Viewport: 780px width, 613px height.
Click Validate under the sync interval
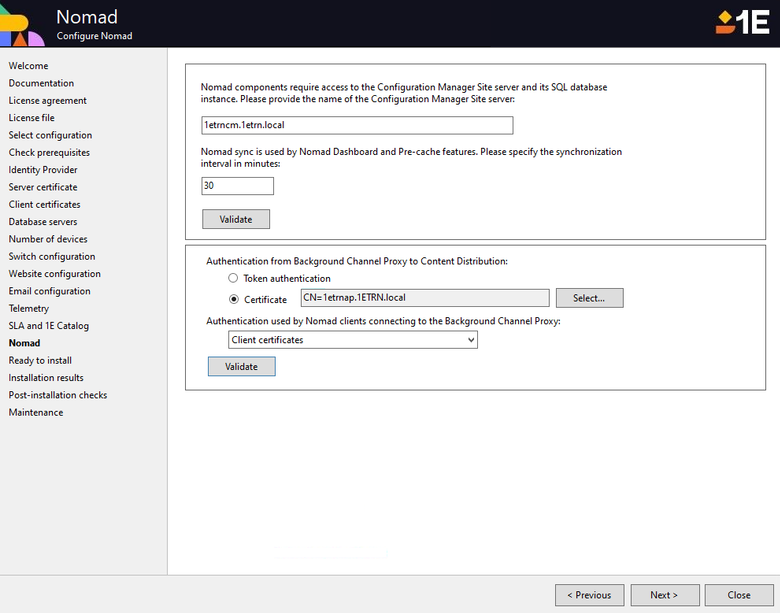click(236, 219)
